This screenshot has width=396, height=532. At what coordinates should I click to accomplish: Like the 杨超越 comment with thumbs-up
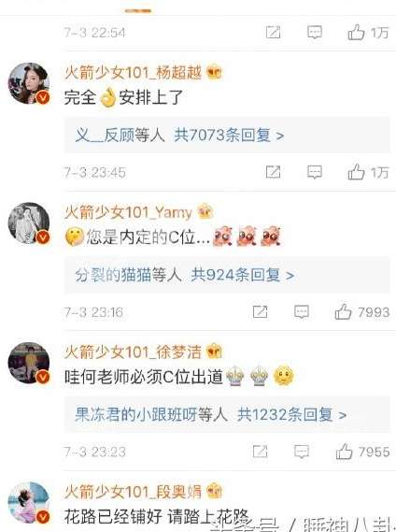point(356,172)
